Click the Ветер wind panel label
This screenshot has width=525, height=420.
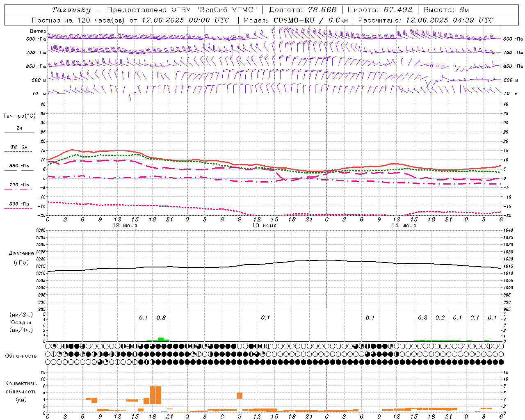(38, 31)
